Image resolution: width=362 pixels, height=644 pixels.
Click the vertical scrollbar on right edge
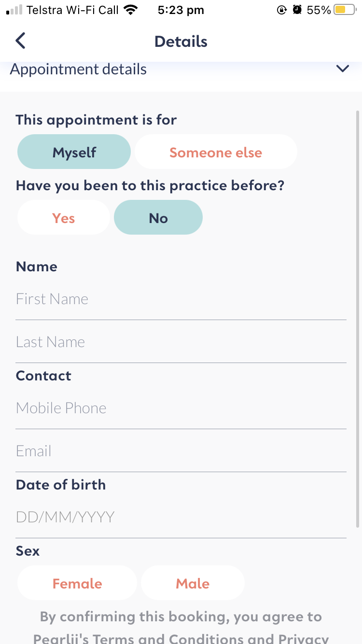[x=357, y=319]
